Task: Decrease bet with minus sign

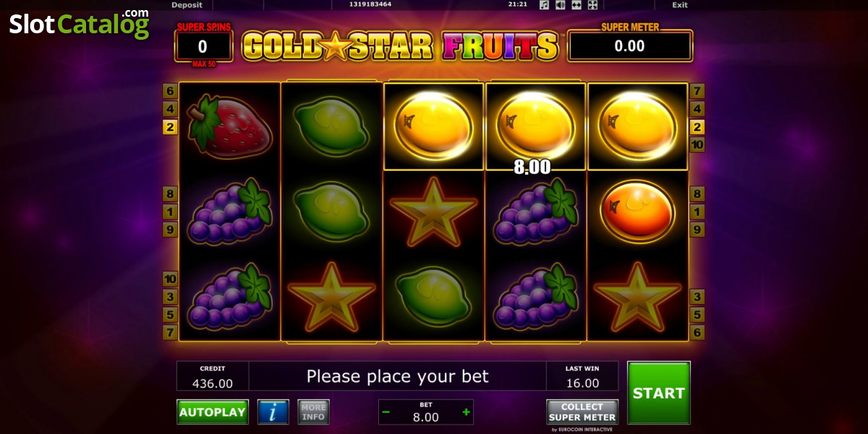Action: click(x=386, y=412)
